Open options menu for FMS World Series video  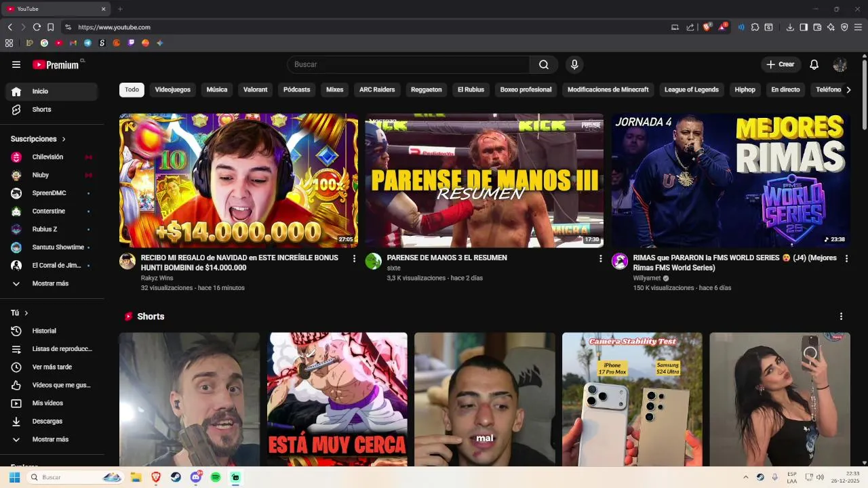pyautogui.click(x=846, y=258)
